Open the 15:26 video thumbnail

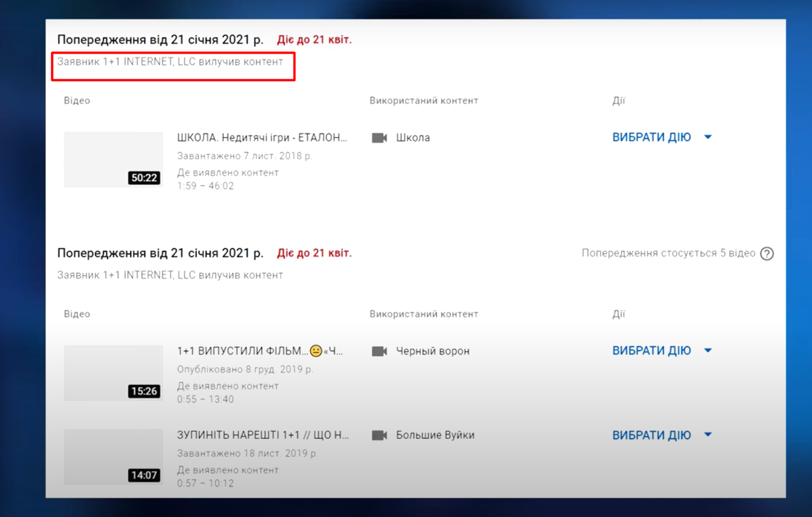point(114,373)
